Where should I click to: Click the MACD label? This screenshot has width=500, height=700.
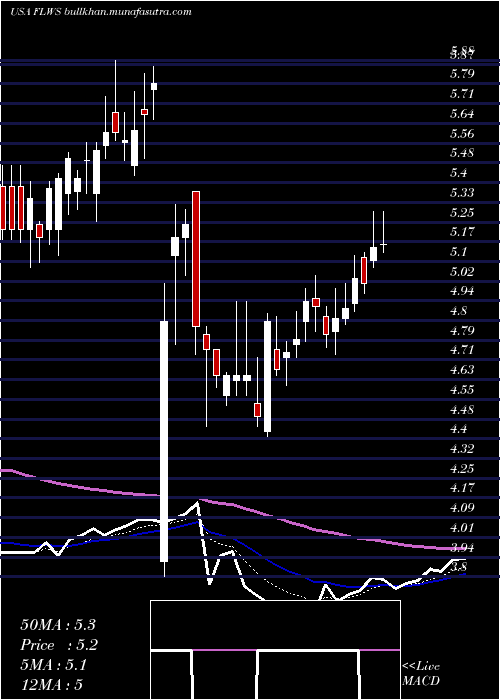[421, 681]
